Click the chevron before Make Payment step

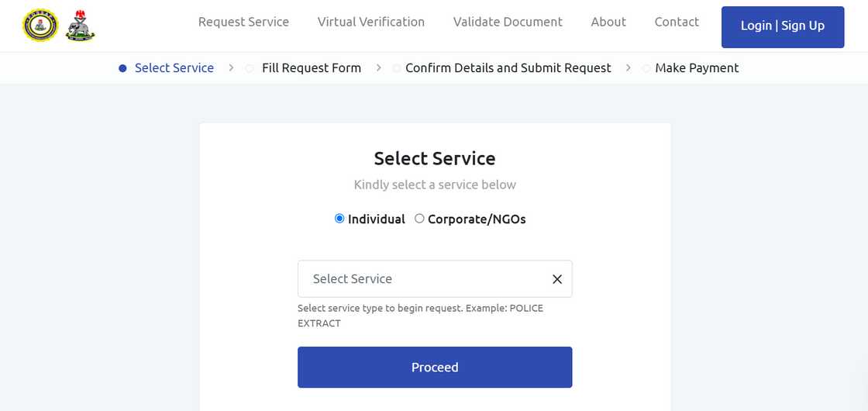pyautogui.click(x=628, y=68)
